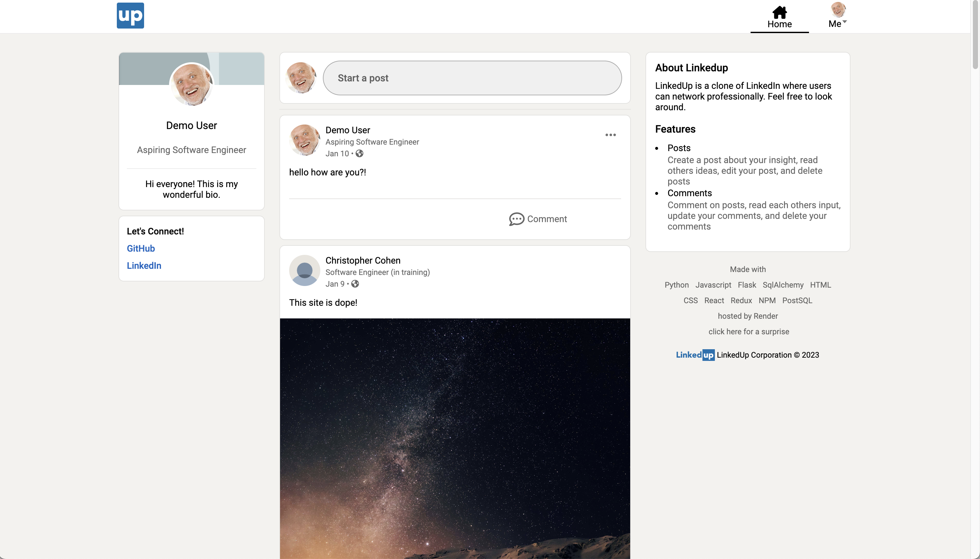Click the Start a post input field

472,77
